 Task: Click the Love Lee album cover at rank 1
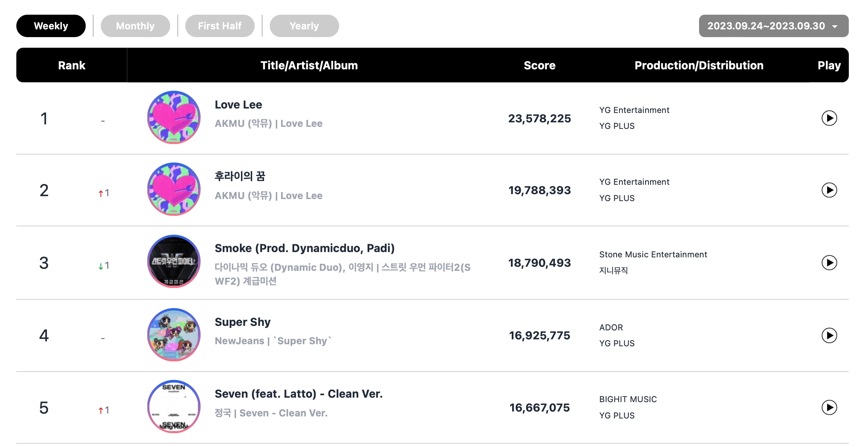(x=174, y=117)
